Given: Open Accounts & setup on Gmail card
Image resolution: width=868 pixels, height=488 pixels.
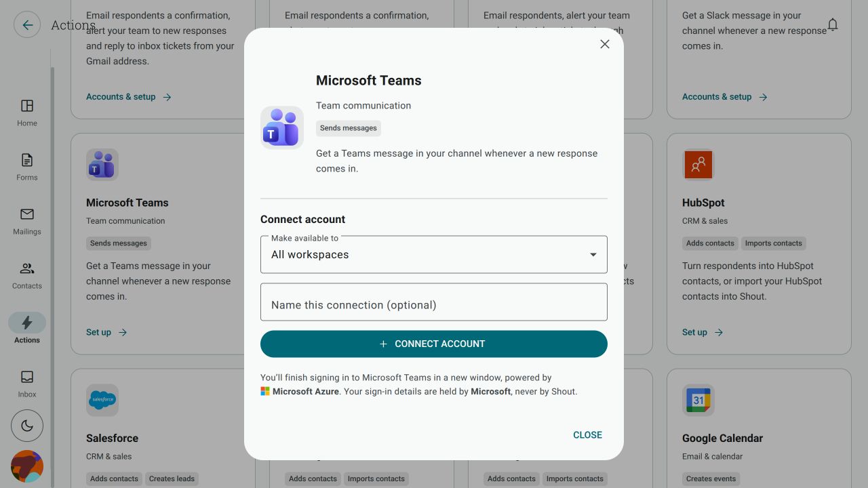Looking at the screenshot, I should 129,97.
